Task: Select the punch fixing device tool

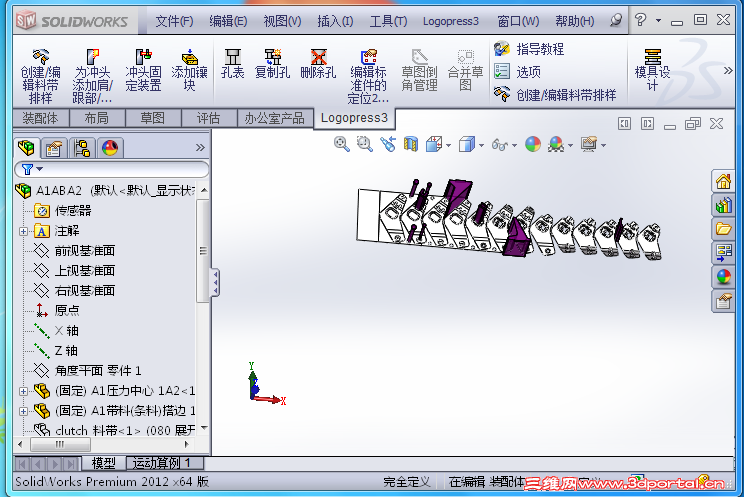Action: coord(143,70)
